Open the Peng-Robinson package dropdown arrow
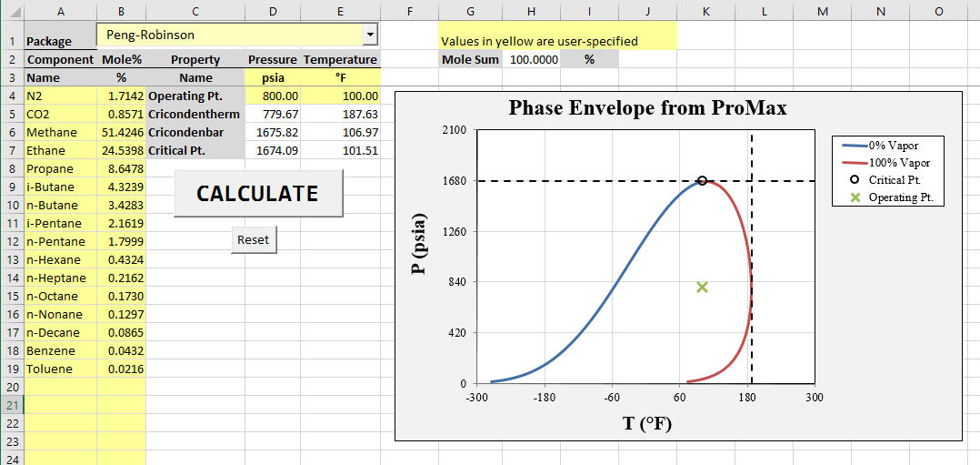The width and height of the screenshot is (980, 465). (371, 35)
